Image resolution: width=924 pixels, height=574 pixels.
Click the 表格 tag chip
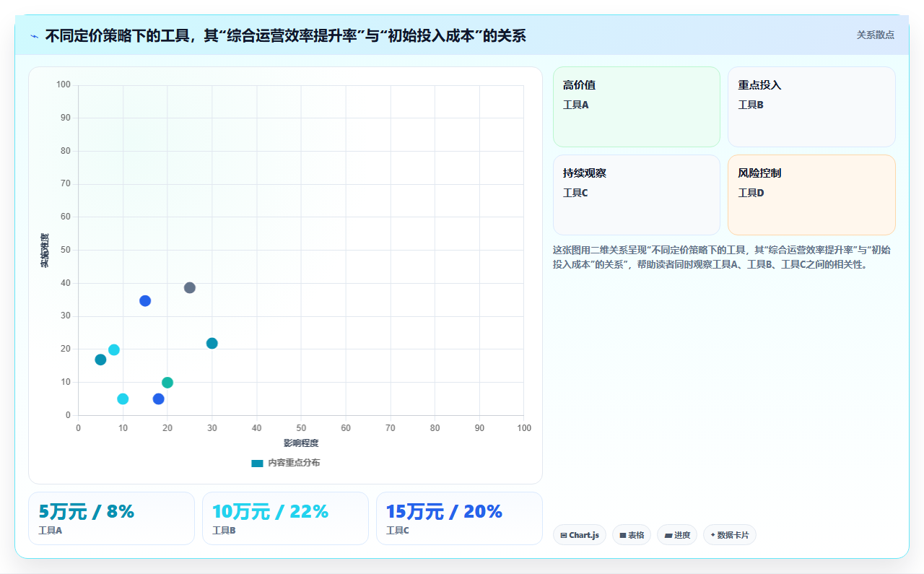point(632,535)
